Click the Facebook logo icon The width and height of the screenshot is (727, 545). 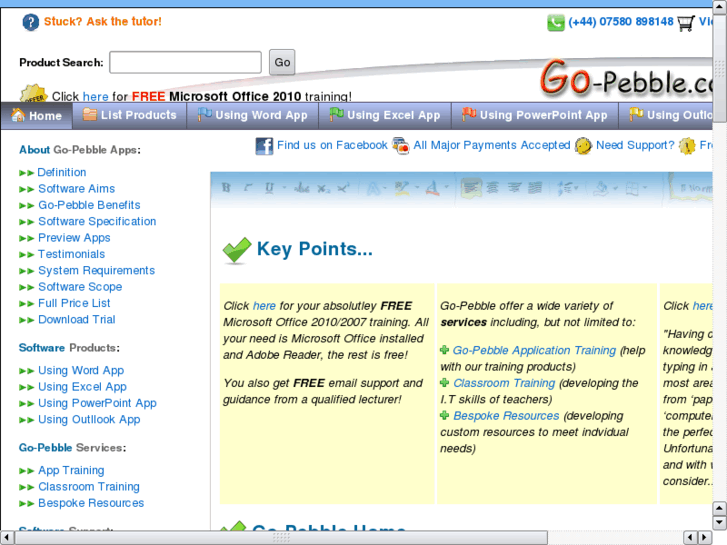(264, 146)
